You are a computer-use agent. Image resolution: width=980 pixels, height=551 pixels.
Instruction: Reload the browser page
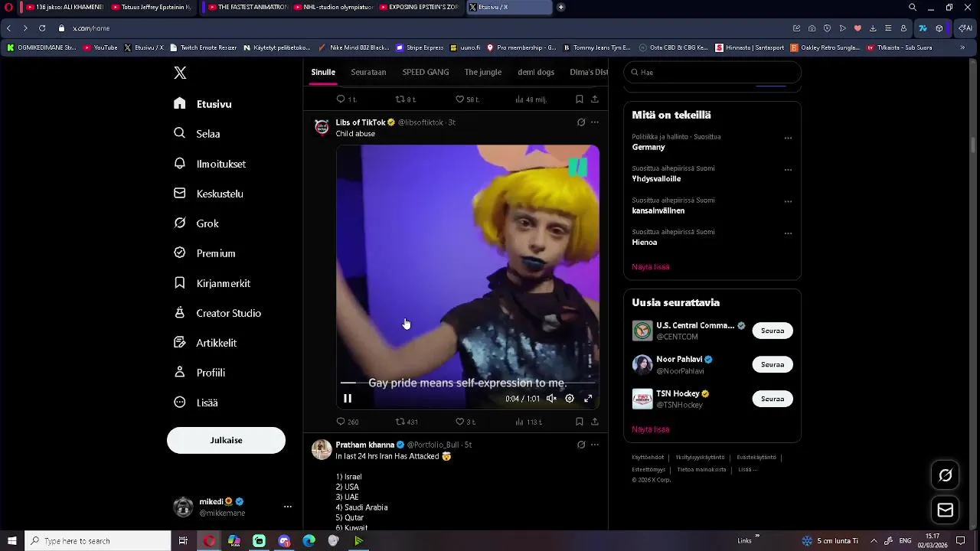pos(42,28)
